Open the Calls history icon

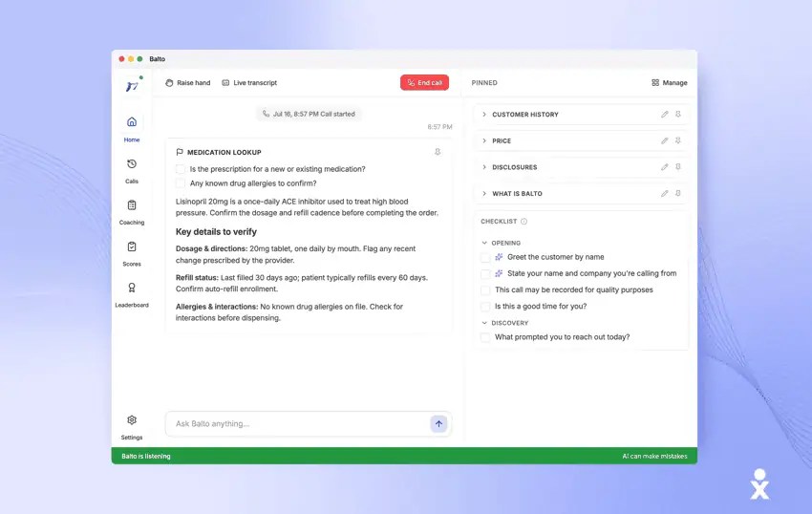(x=132, y=163)
